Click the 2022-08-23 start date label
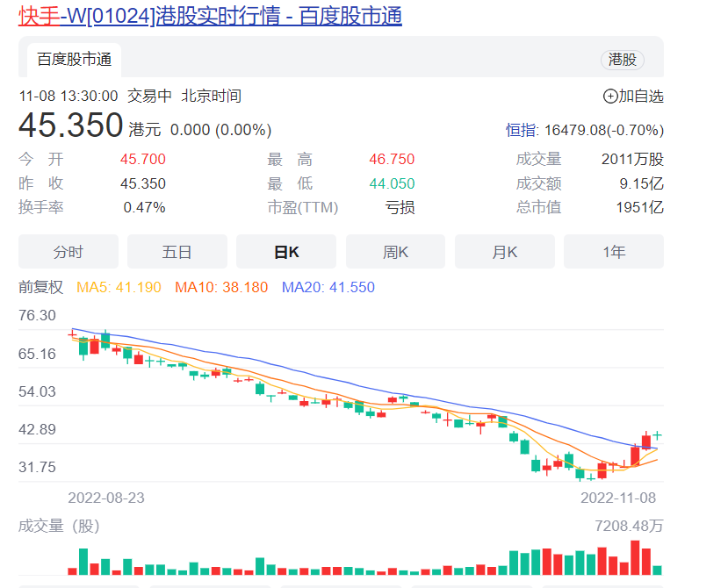The width and height of the screenshot is (728, 588). pos(106,497)
